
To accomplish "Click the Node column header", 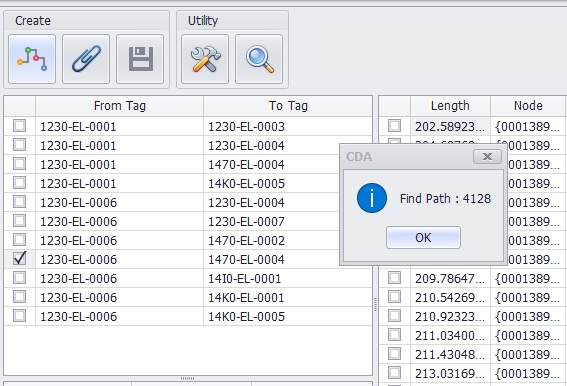I will (x=528, y=106).
